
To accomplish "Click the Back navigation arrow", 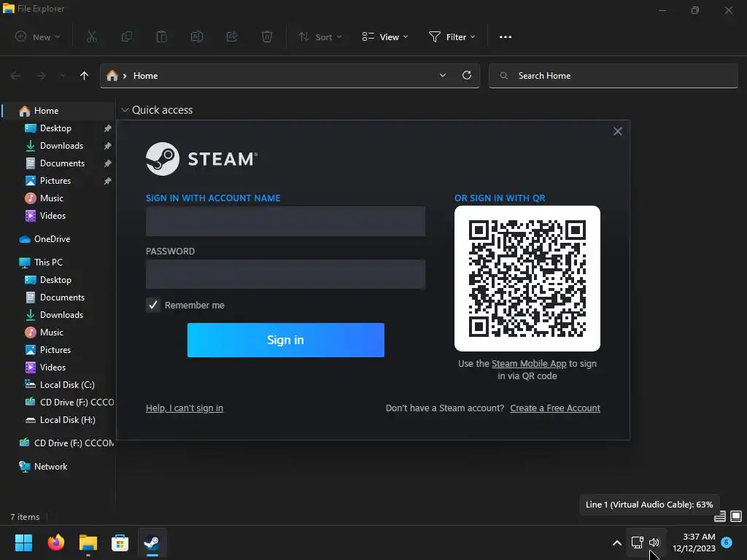I will coord(15,76).
